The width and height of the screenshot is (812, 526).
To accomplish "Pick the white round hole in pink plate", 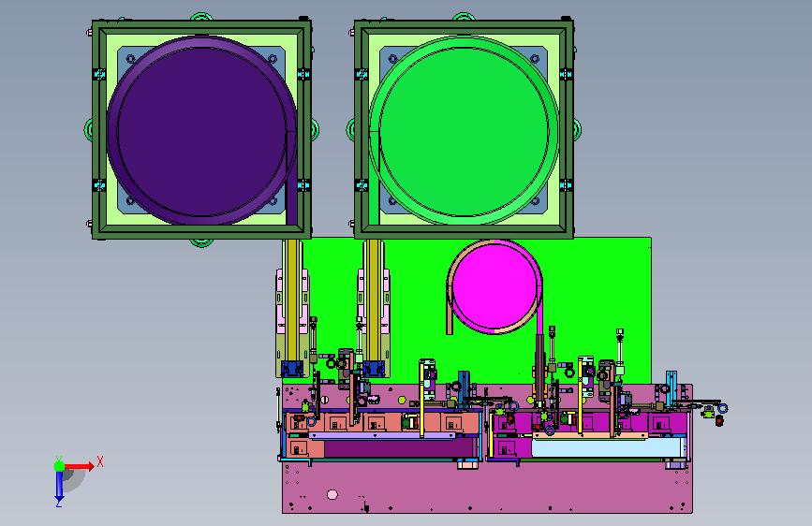I will click(x=332, y=494).
